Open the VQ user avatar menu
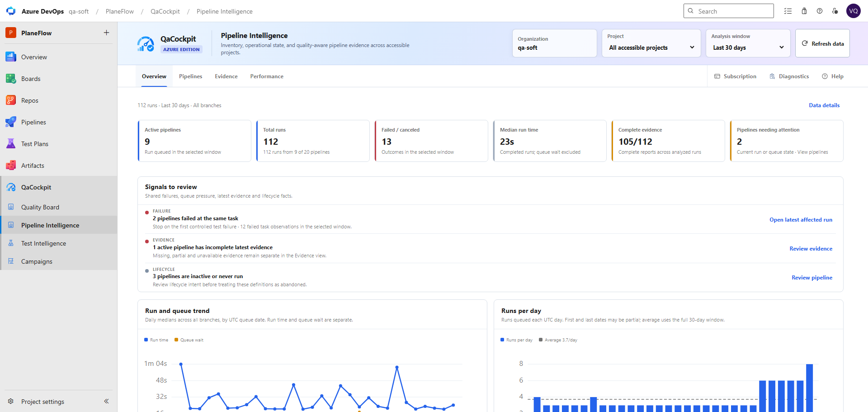The image size is (868, 412). pos(854,11)
